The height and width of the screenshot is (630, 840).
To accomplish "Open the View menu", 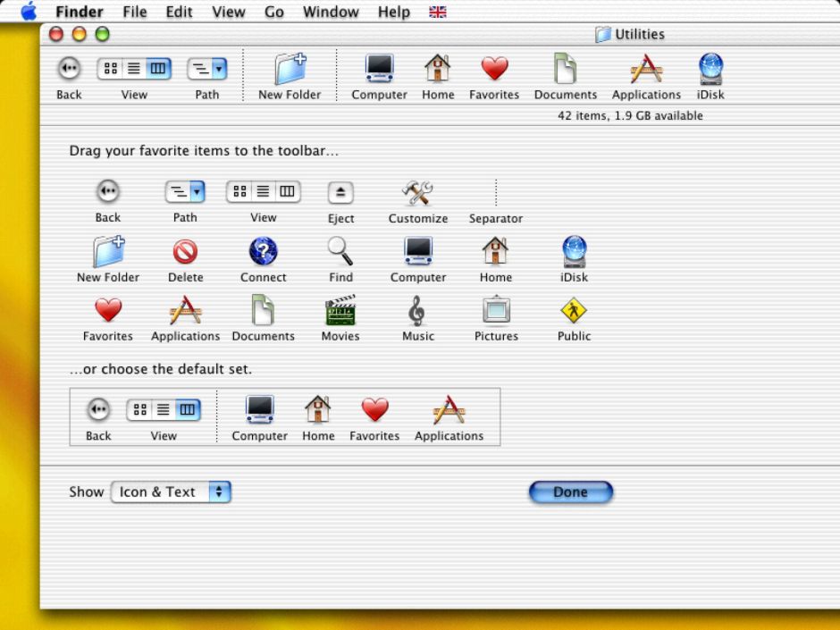I will coord(228,12).
